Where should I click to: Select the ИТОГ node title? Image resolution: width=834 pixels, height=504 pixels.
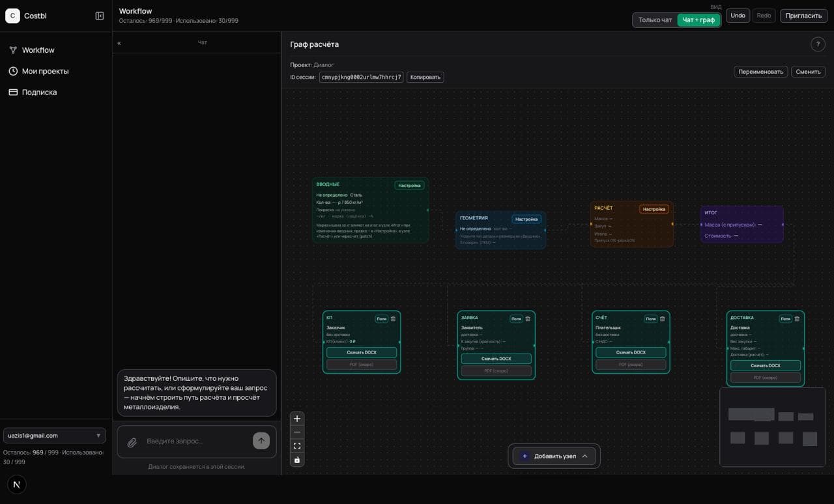(x=711, y=213)
